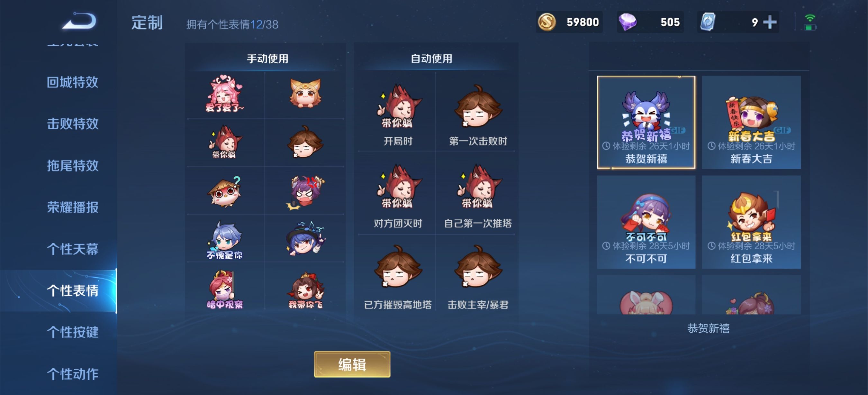This screenshot has height=395, width=868.
Task: Choose the 不可不可 emote card
Action: (x=646, y=222)
